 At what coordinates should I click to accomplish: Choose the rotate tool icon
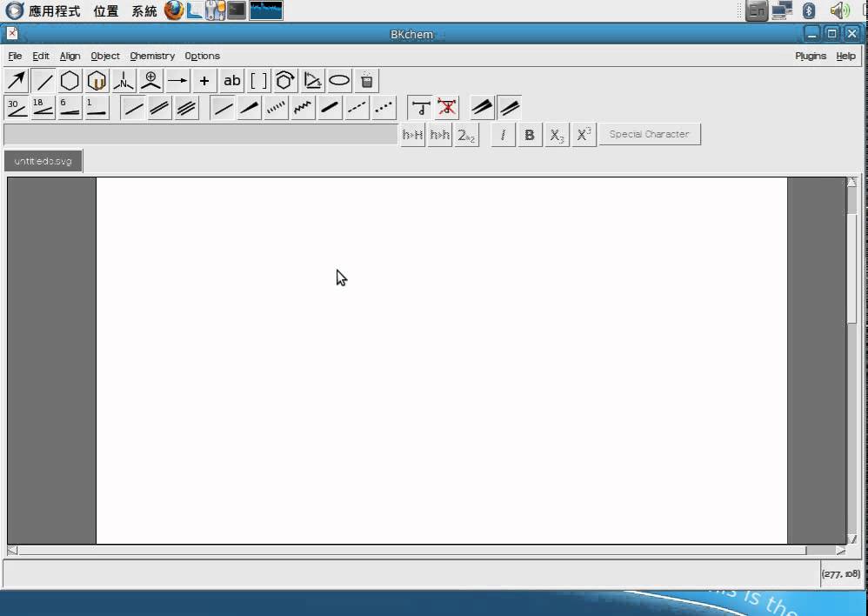(285, 81)
